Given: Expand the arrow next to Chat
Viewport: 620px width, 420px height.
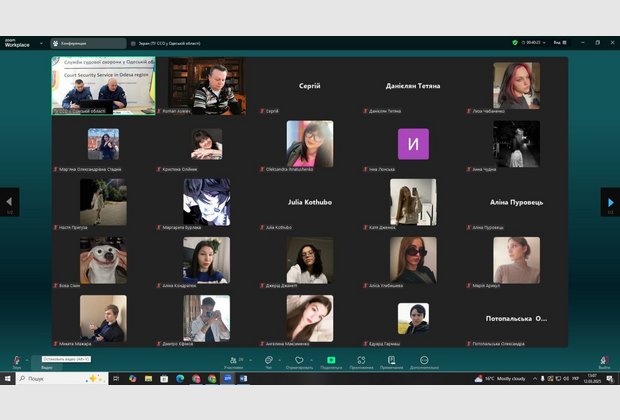Looking at the screenshot, I should [279, 358].
